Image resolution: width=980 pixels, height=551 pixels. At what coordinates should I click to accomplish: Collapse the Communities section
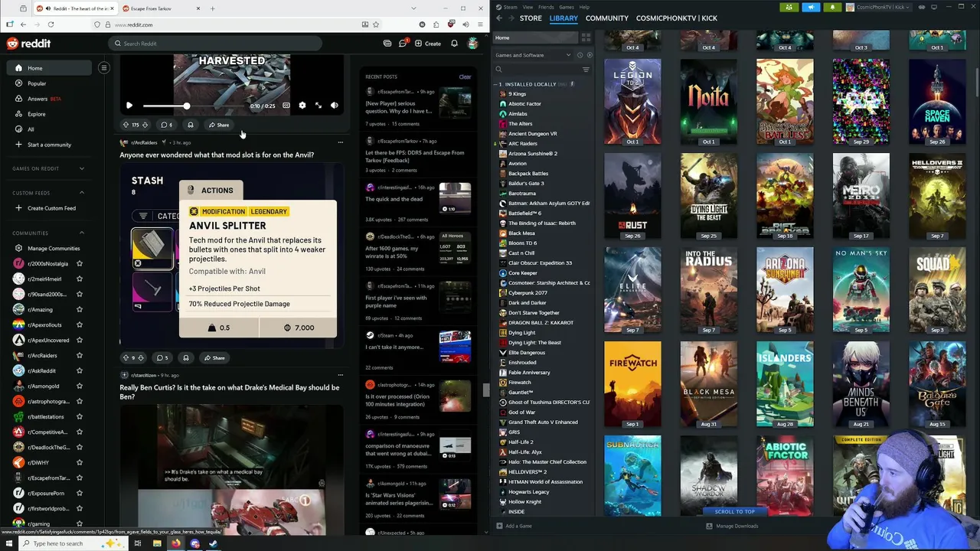[82, 233]
